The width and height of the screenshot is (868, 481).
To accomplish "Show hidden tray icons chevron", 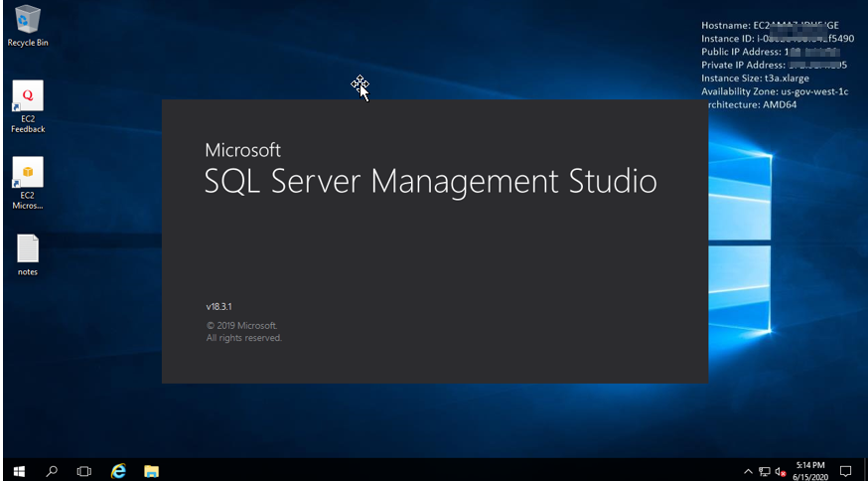I will click(x=748, y=472).
